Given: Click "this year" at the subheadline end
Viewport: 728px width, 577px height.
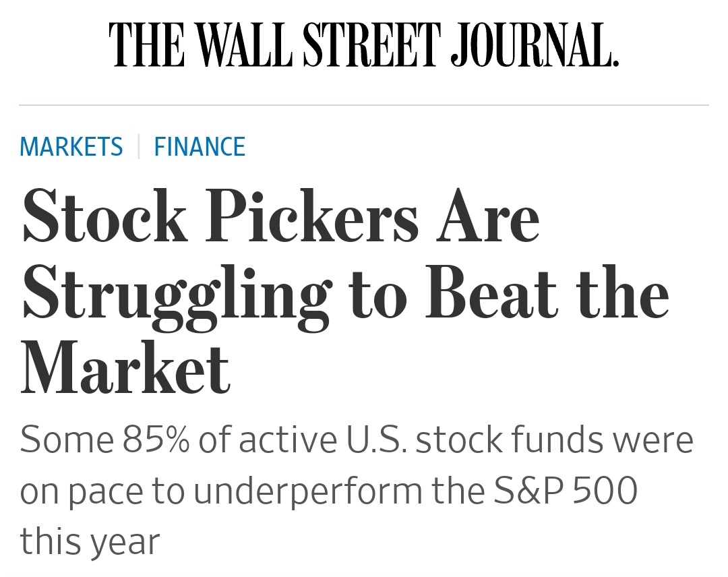Looking at the screenshot, I should 90,542.
